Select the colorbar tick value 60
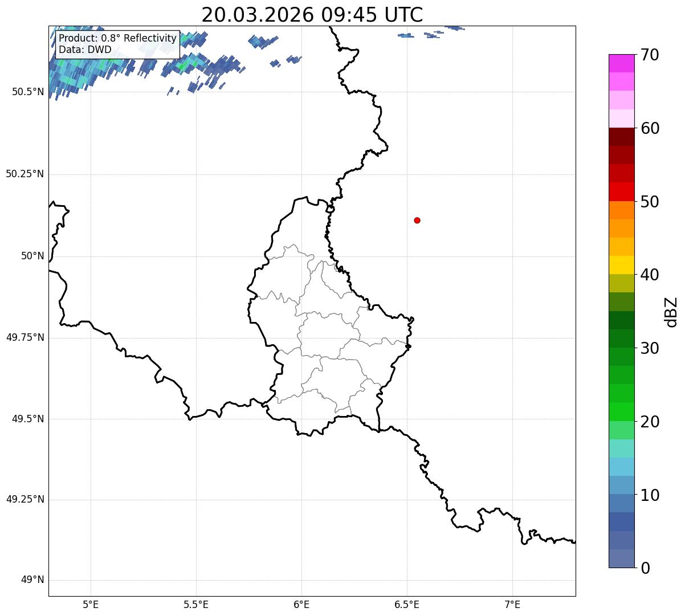 click(x=650, y=128)
